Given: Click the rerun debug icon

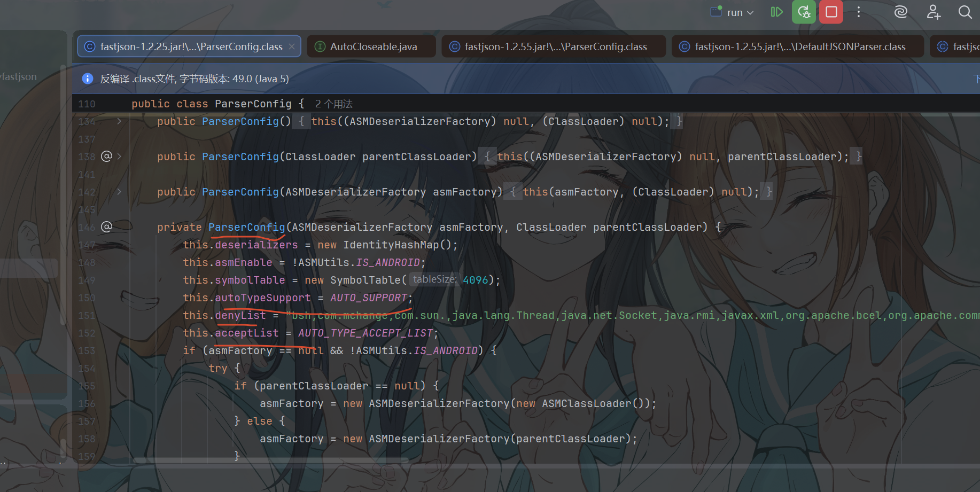Looking at the screenshot, I should tap(804, 12).
